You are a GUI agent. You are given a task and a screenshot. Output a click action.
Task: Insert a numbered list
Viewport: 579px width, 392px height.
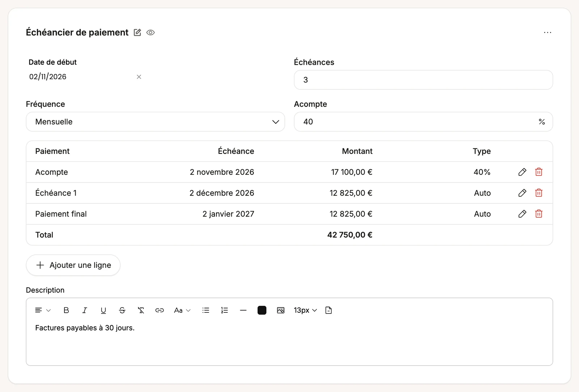click(225, 310)
